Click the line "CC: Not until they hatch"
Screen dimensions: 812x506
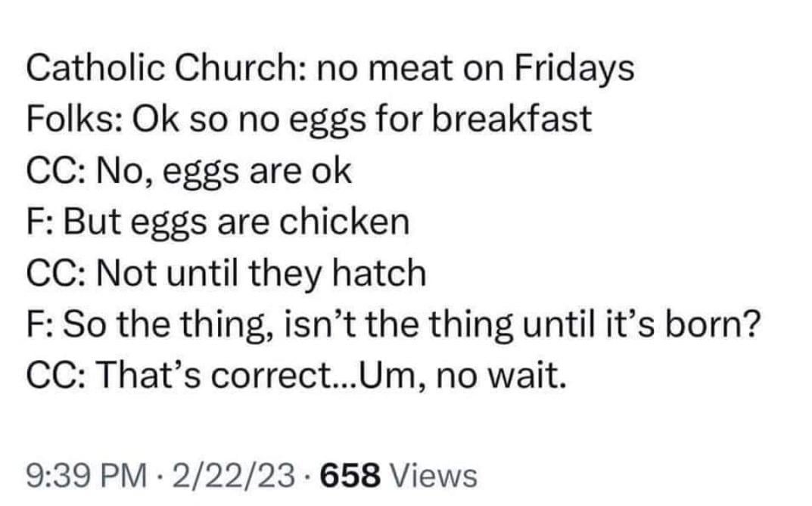(226, 273)
